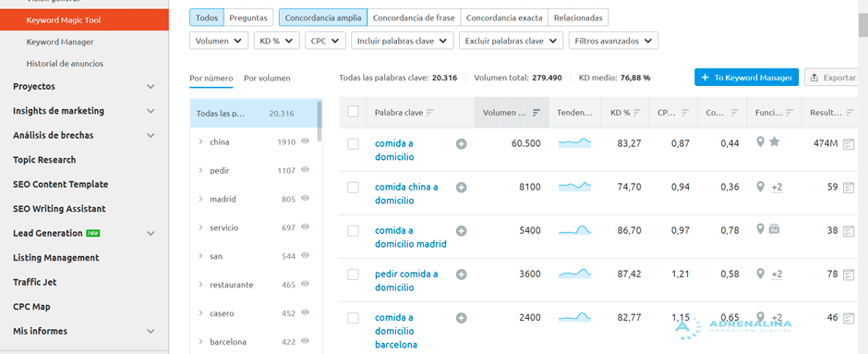Click the star feature icon in first row
The height and width of the screenshot is (354, 868).
(x=775, y=142)
